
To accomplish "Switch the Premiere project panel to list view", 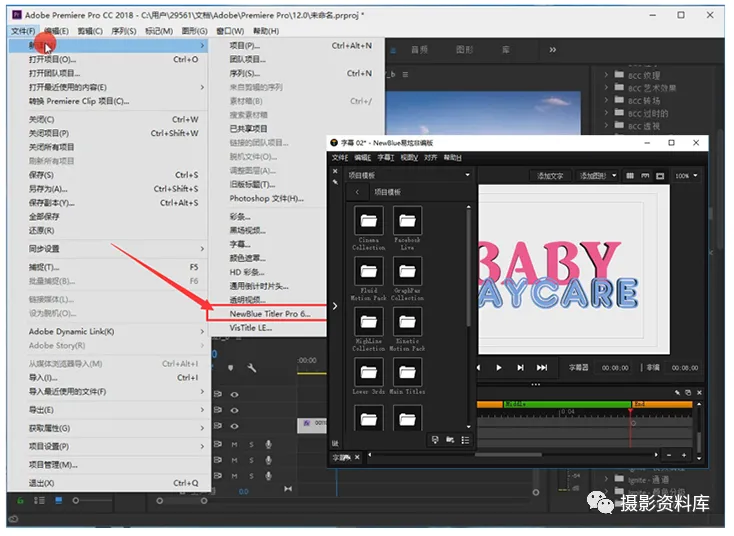I will click(x=39, y=501).
